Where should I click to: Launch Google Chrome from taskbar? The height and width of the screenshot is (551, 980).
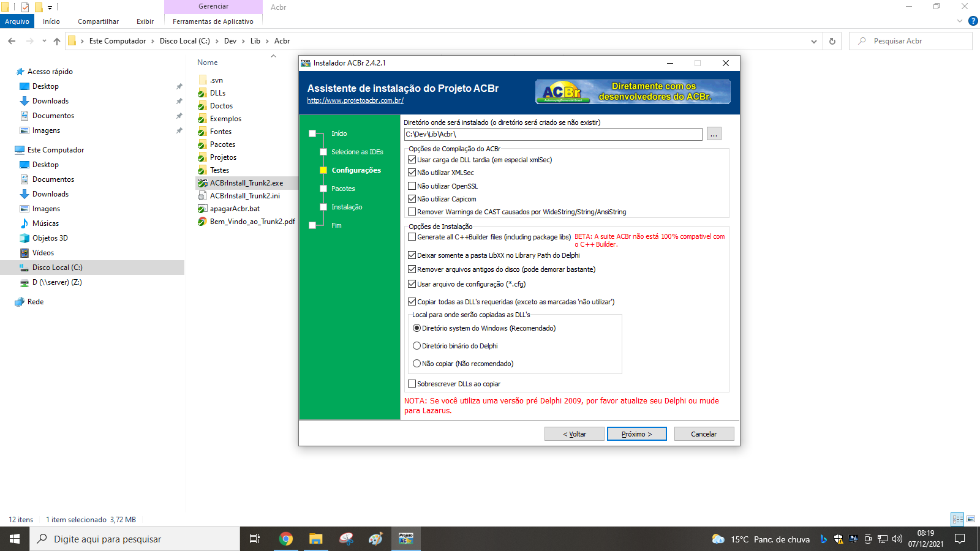pyautogui.click(x=285, y=539)
